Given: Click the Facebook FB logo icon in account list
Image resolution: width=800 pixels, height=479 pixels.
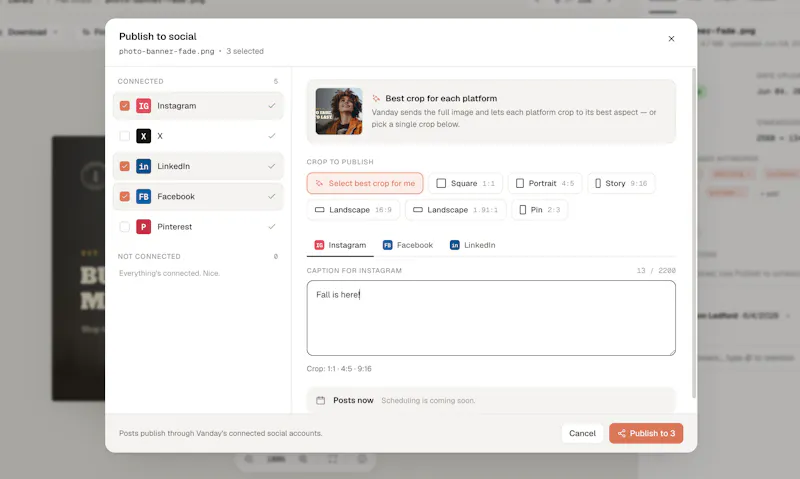Looking at the screenshot, I should point(143,196).
